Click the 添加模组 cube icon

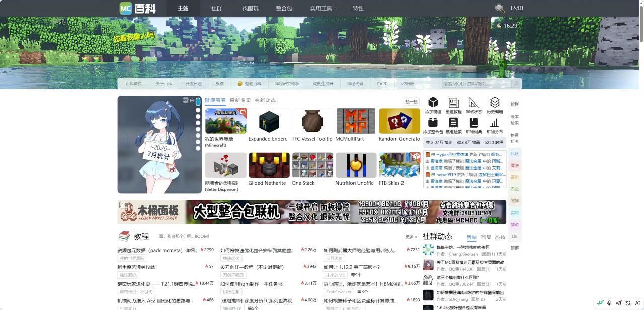coord(433,102)
